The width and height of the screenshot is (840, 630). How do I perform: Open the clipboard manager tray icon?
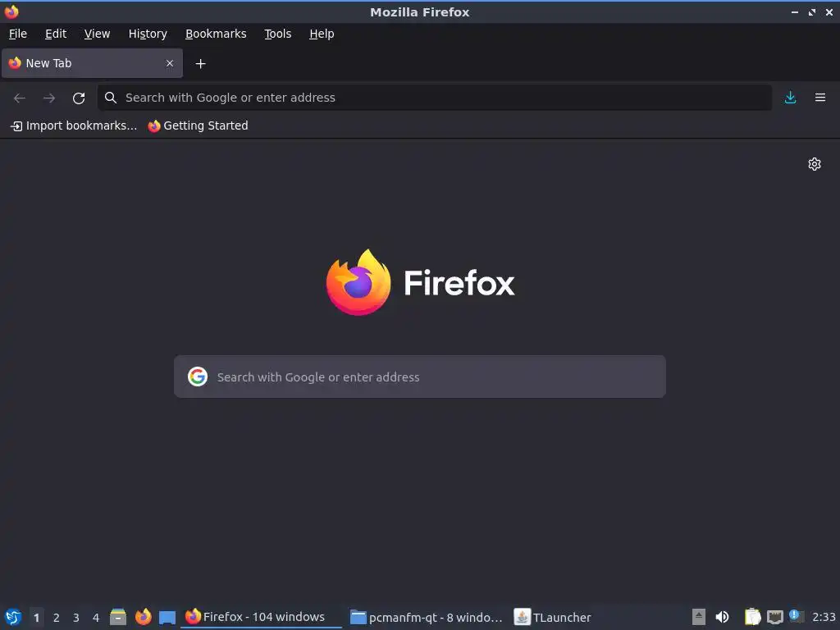(753, 617)
